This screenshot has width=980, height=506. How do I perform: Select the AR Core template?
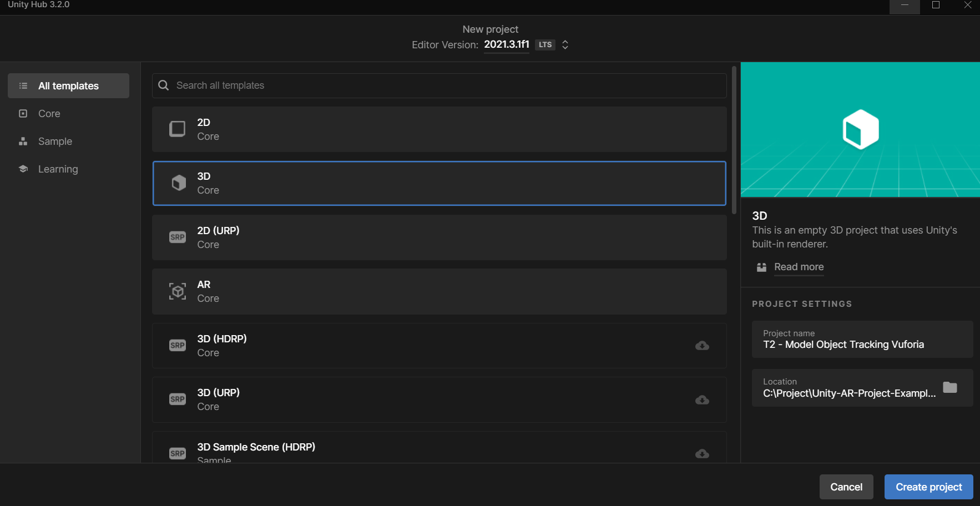pos(440,291)
